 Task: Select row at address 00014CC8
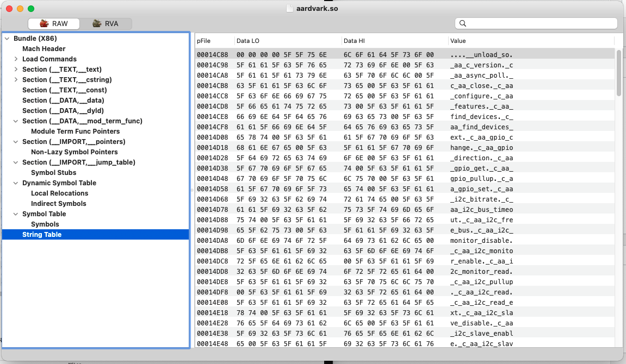405,96
